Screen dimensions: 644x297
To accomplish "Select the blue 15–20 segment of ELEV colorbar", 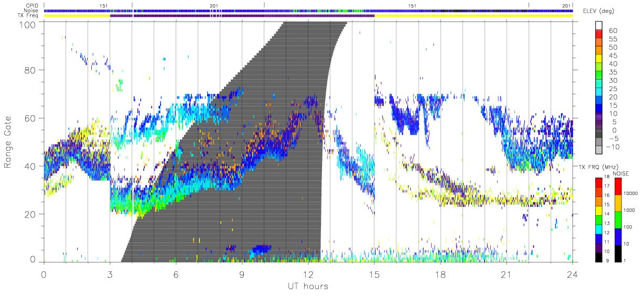I will point(598,101).
